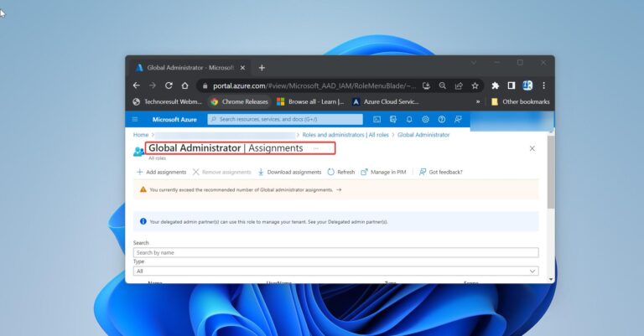The image size is (644, 336).
Task: Go back with browser back arrow
Action: pyautogui.click(x=137, y=85)
